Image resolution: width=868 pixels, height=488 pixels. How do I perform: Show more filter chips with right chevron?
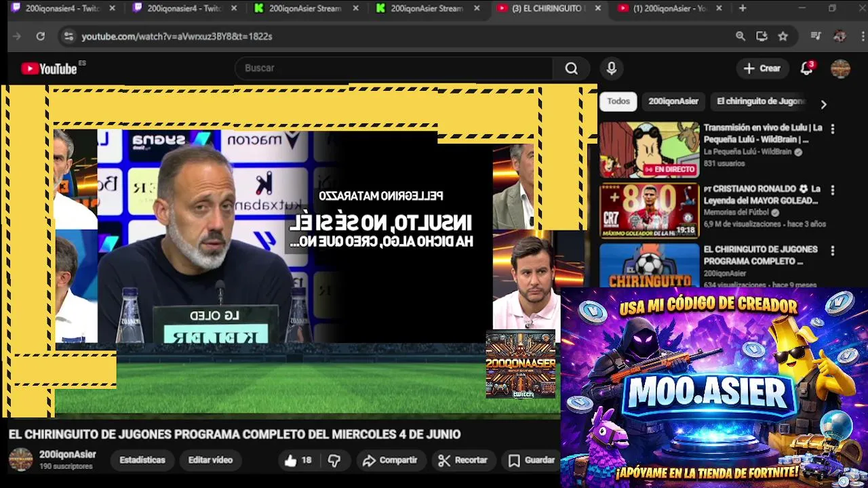pos(823,104)
